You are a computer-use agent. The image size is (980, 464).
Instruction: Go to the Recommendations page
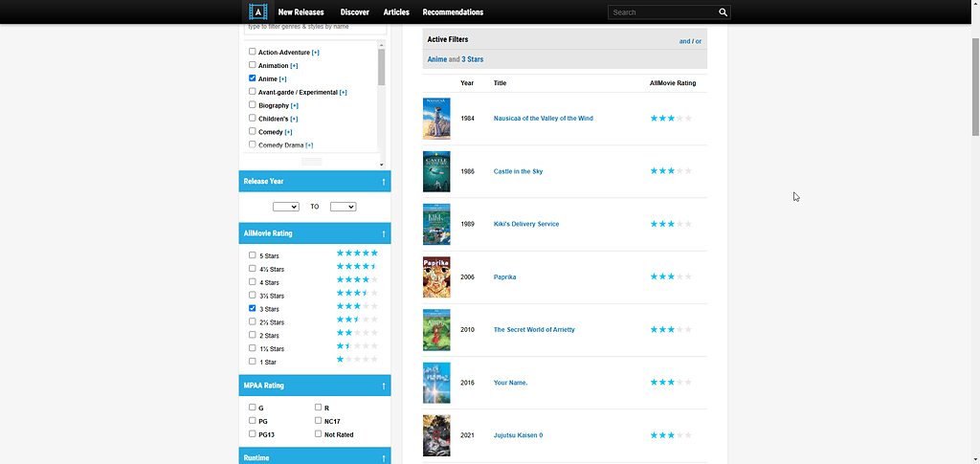(x=453, y=12)
